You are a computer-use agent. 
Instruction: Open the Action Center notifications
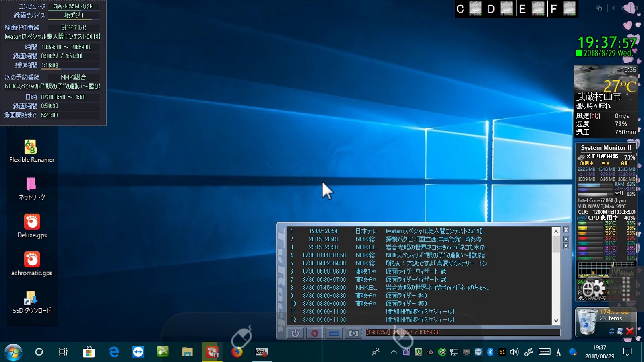click(627, 352)
